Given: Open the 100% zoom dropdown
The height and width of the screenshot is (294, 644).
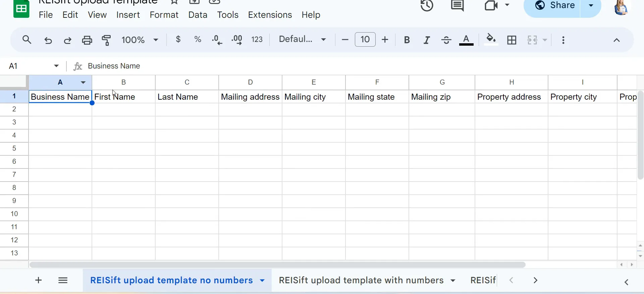Looking at the screenshot, I should point(140,40).
